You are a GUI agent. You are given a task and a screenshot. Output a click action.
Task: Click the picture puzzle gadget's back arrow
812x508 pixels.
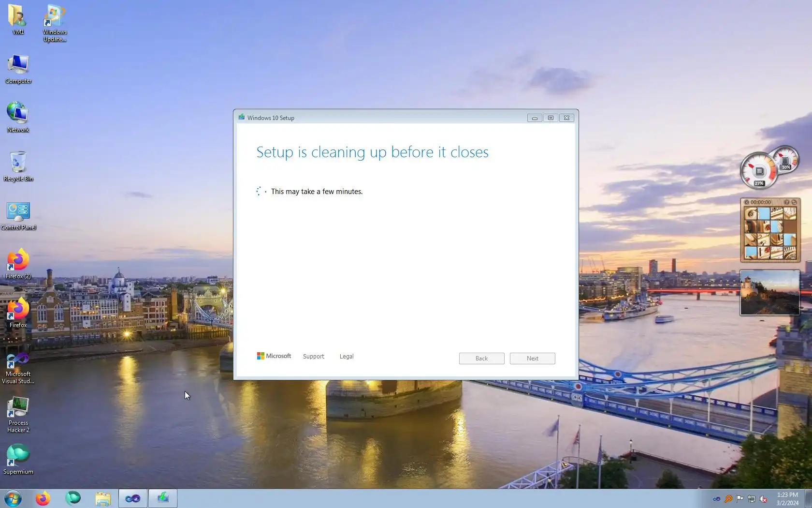tap(747, 202)
